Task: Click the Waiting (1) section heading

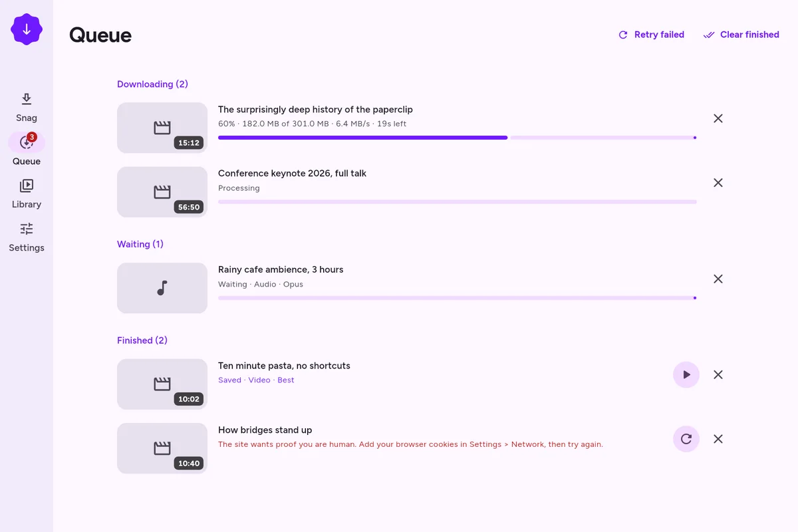Action: [140, 244]
